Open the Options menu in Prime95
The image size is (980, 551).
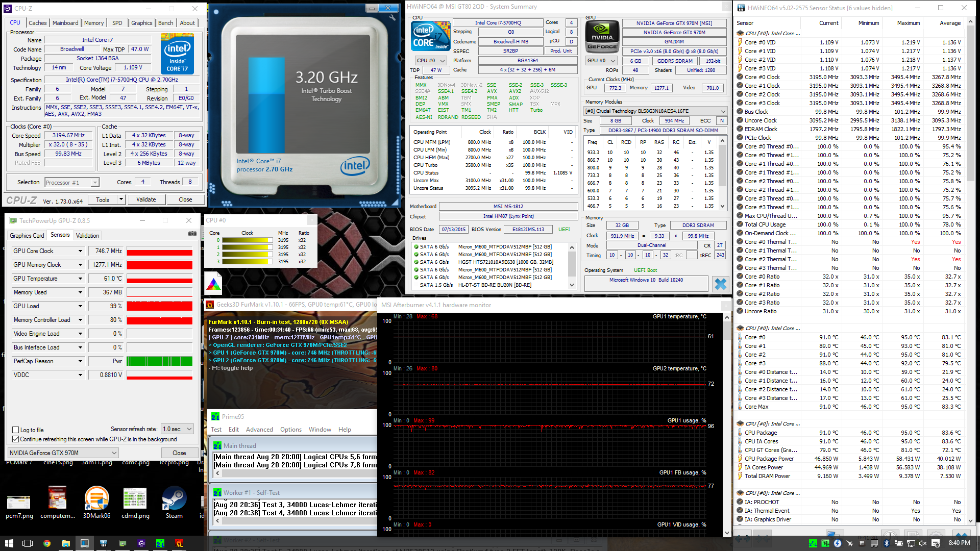291,430
